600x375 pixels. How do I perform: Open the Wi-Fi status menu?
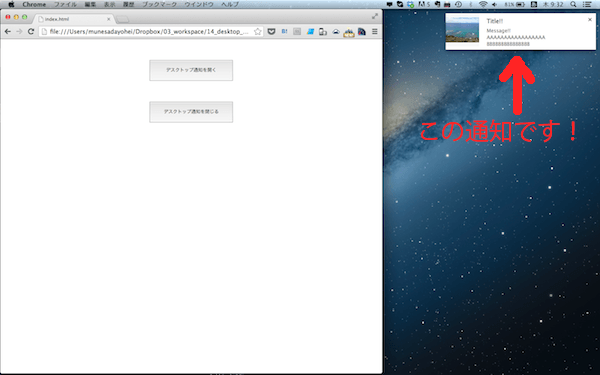tap(483, 4)
